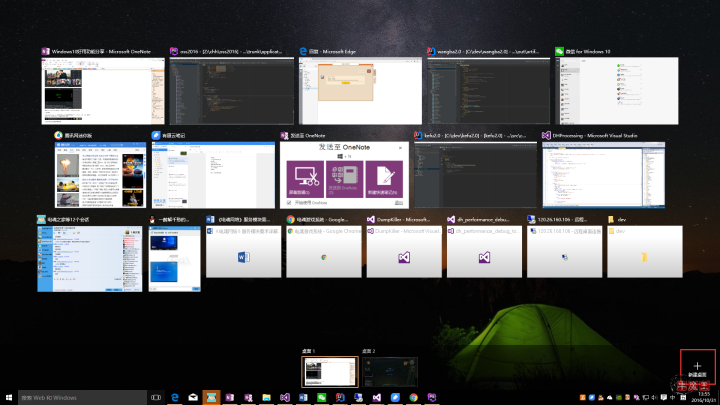Select the dh_performance_debug Visual Studio thumbnail

(484, 252)
